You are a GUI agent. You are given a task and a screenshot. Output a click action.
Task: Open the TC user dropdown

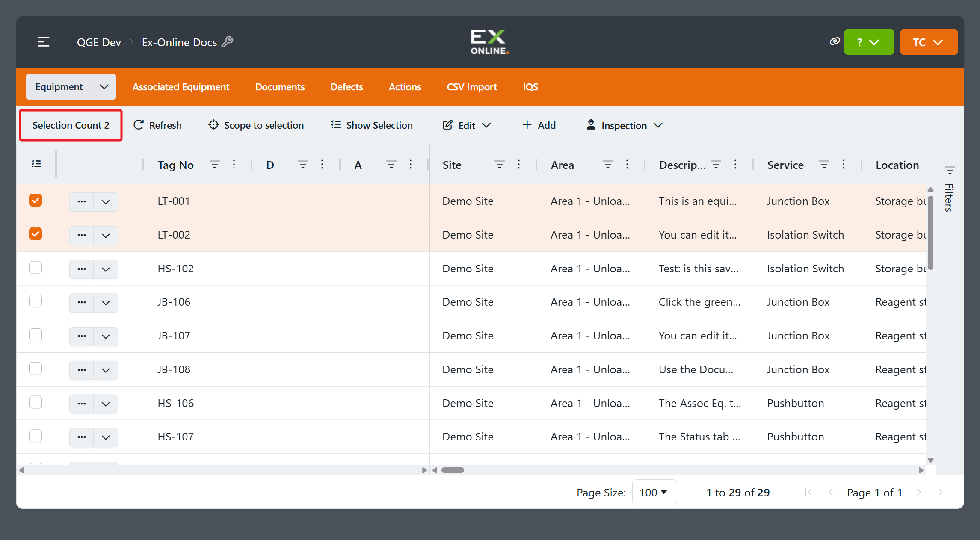coord(929,42)
